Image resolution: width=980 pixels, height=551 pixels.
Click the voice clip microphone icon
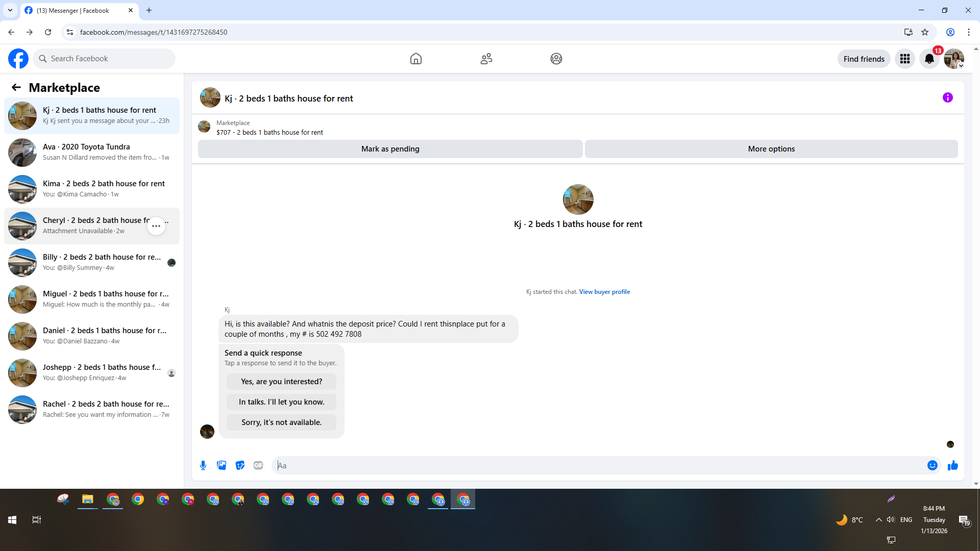(x=203, y=465)
